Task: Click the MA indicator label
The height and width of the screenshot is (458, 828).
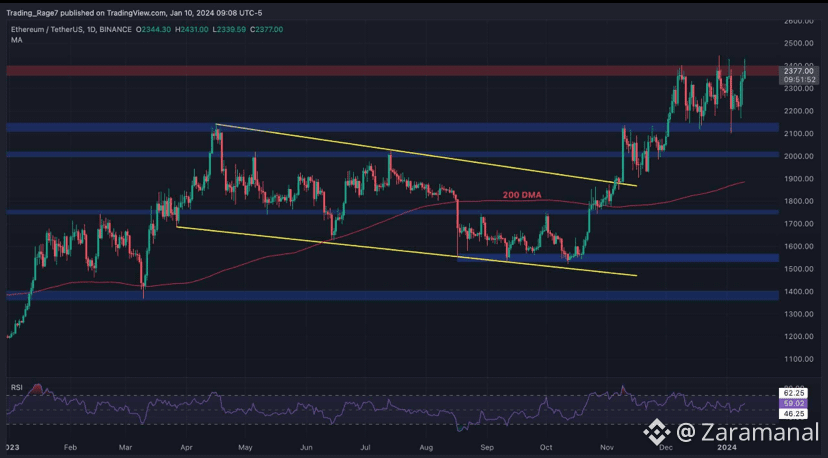Action: 16,40
